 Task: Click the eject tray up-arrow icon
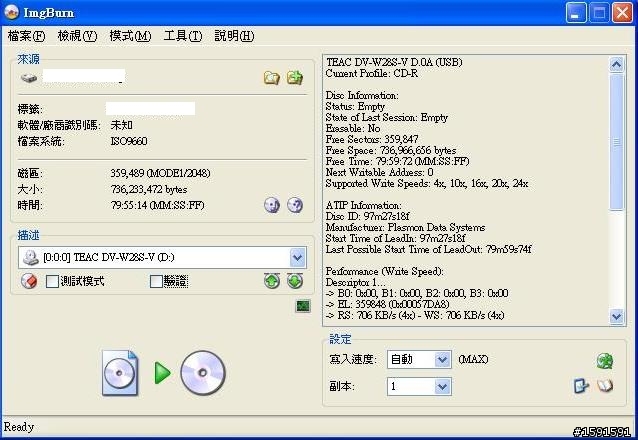tap(272, 280)
